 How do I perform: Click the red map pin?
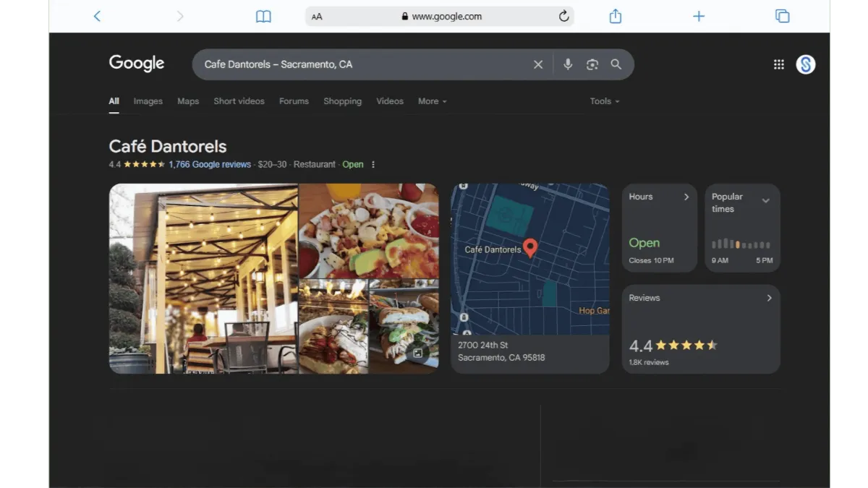(530, 248)
